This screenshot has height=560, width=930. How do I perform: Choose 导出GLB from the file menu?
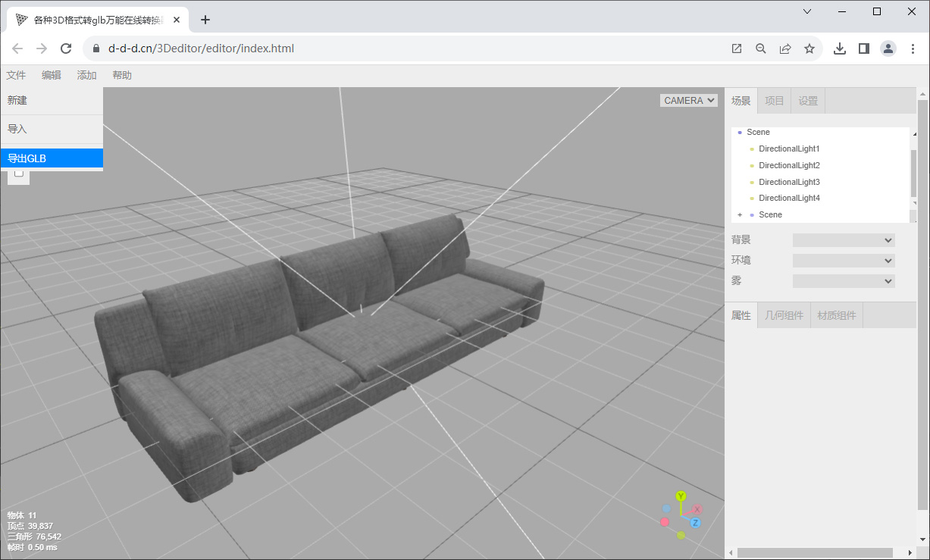[52, 158]
